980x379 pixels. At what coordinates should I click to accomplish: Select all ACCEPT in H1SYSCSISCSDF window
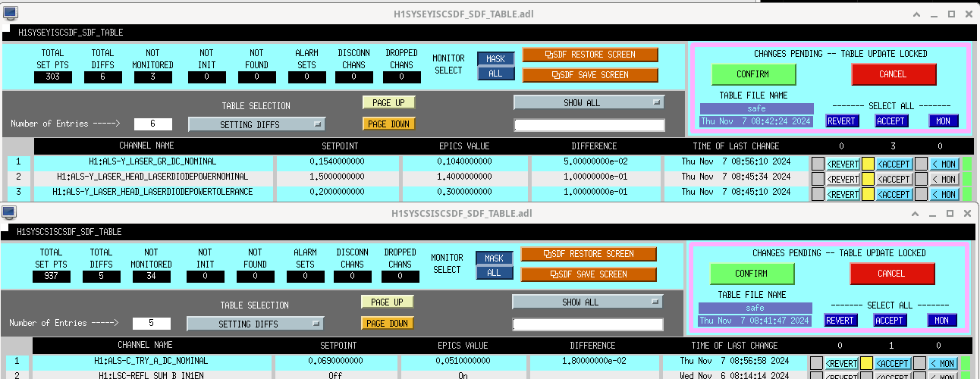tap(890, 320)
